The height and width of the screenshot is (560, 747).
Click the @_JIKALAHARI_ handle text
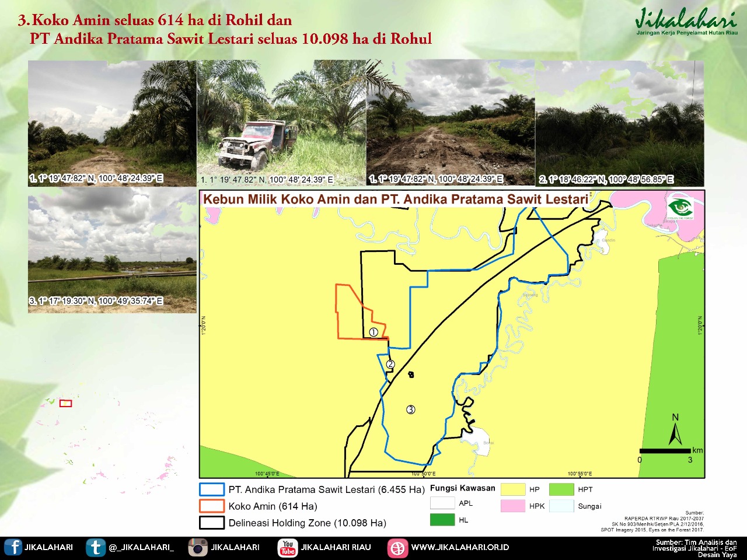[141, 547]
